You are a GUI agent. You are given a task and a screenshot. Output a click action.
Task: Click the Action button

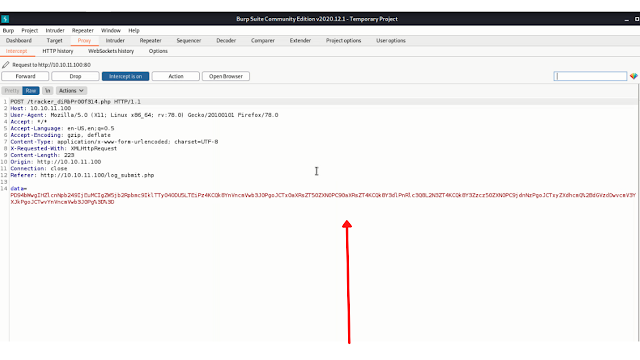tap(176, 76)
